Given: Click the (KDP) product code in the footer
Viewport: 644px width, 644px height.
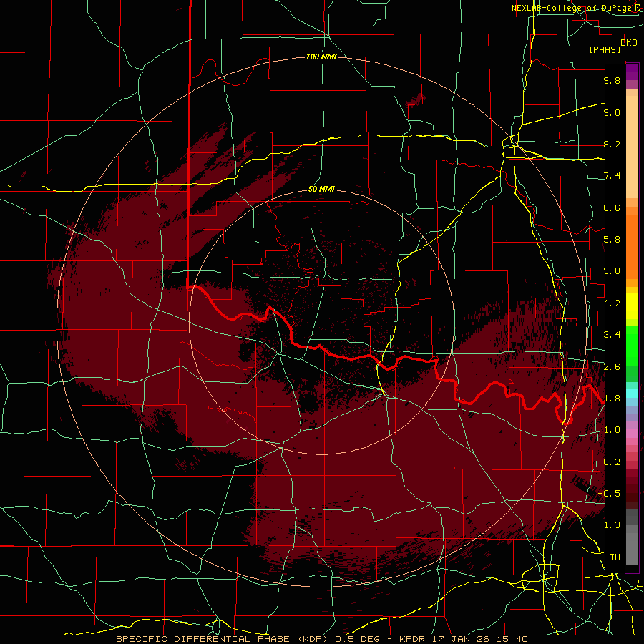Looking at the screenshot, I should click(313, 639).
